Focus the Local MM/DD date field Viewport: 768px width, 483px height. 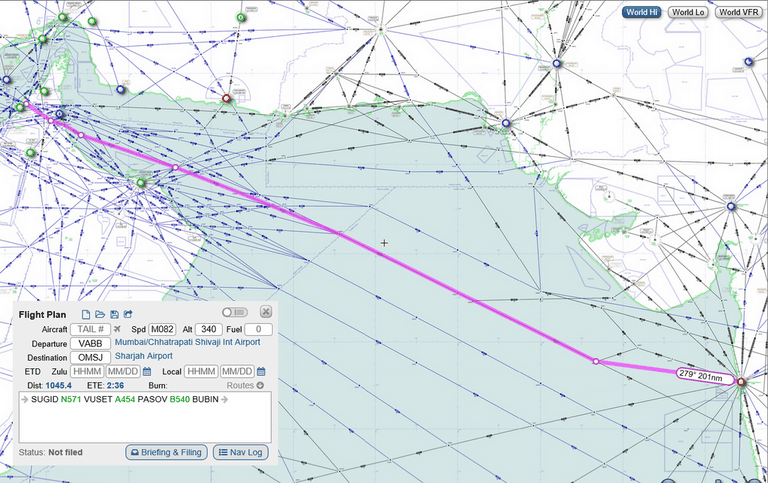237,372
